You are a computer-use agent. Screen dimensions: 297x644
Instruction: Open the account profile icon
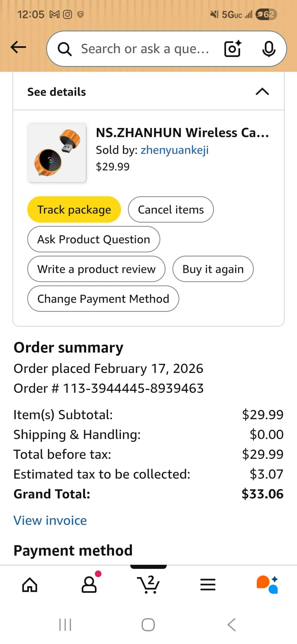pyautogui.click(x=89, y=585)
